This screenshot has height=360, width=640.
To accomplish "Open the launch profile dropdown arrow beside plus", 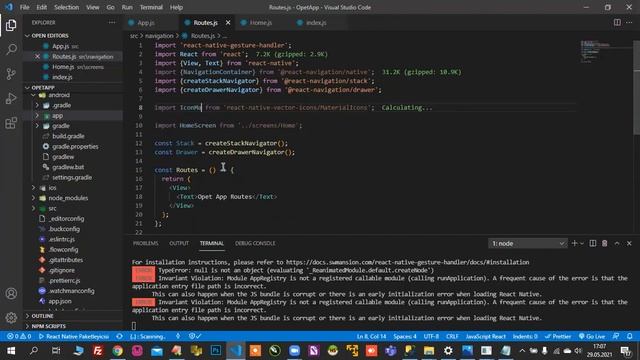I will point(582,243).
